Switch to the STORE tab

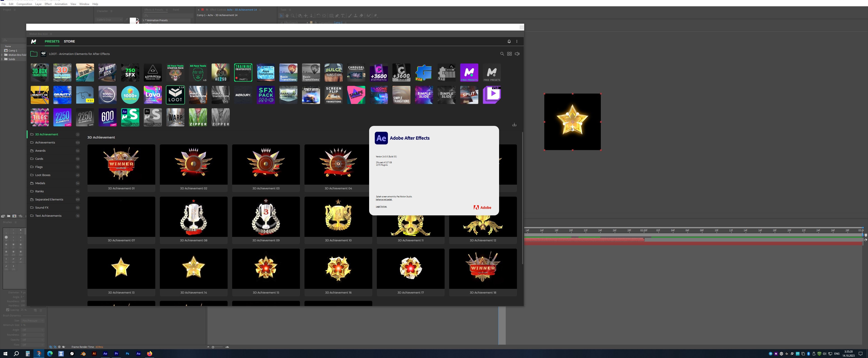click(69, 41)
